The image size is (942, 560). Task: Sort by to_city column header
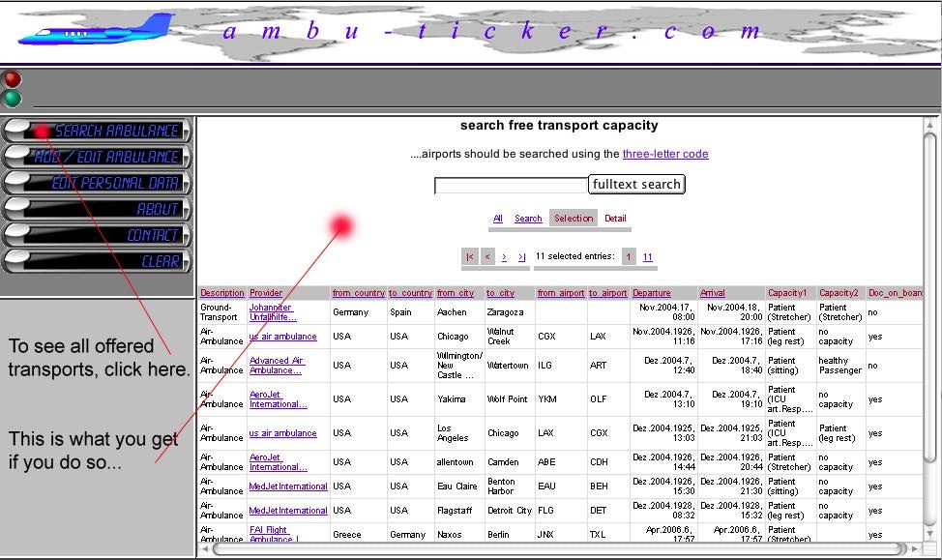500,293
